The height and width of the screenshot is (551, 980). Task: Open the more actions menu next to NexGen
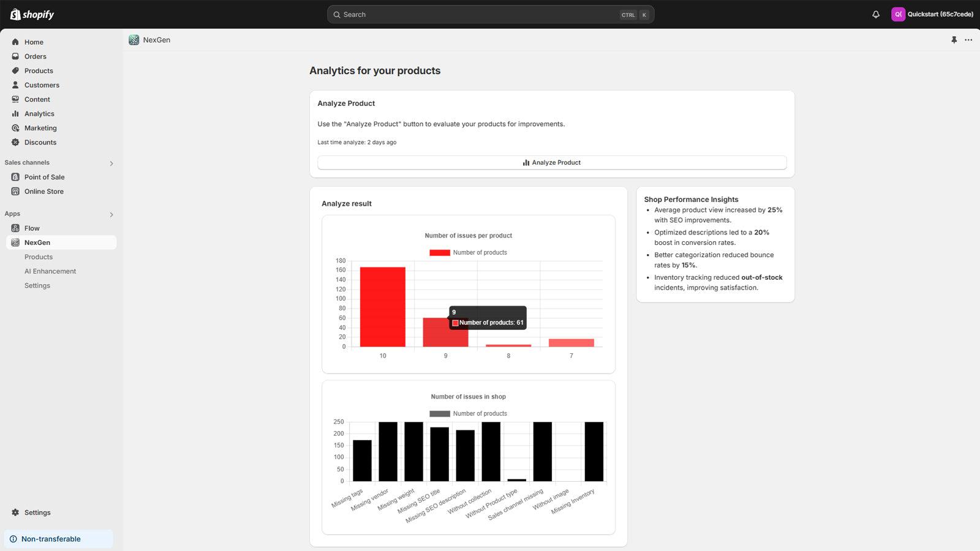[x=968, y=40]
